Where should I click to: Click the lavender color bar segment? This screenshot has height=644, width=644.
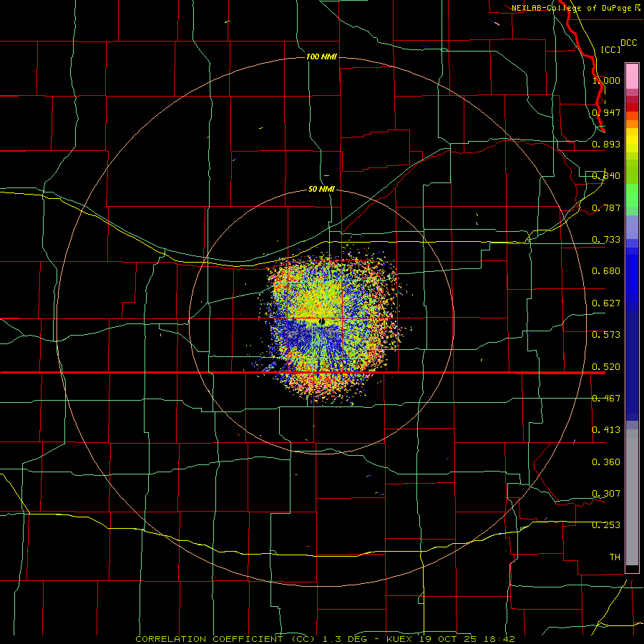point(632,227)
